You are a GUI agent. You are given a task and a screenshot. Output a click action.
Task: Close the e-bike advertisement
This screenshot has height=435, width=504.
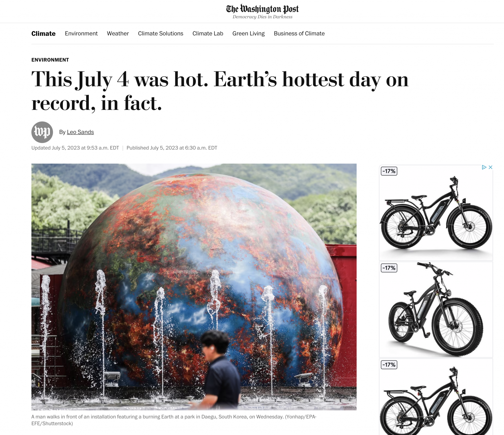point(490,167)
